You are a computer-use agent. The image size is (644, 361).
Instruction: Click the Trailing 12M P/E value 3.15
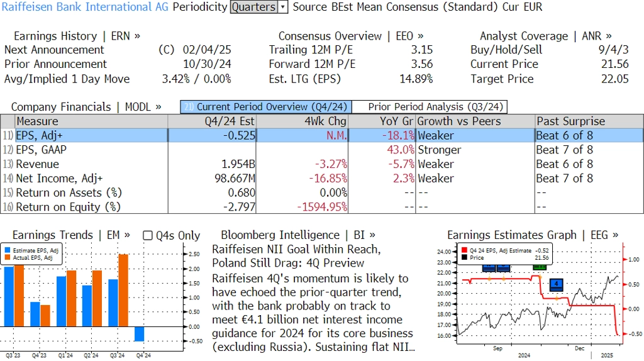[x=422, y=50]
